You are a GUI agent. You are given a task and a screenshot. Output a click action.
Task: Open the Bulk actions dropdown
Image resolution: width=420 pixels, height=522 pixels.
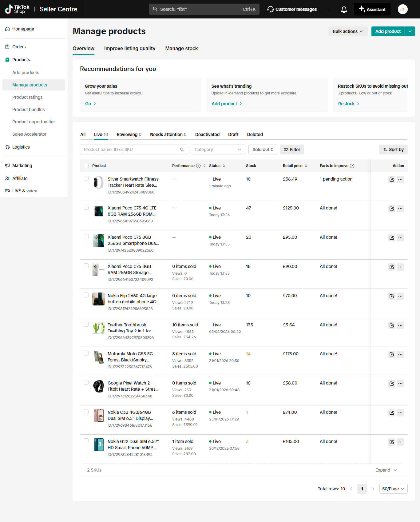[x=348, y=31]
